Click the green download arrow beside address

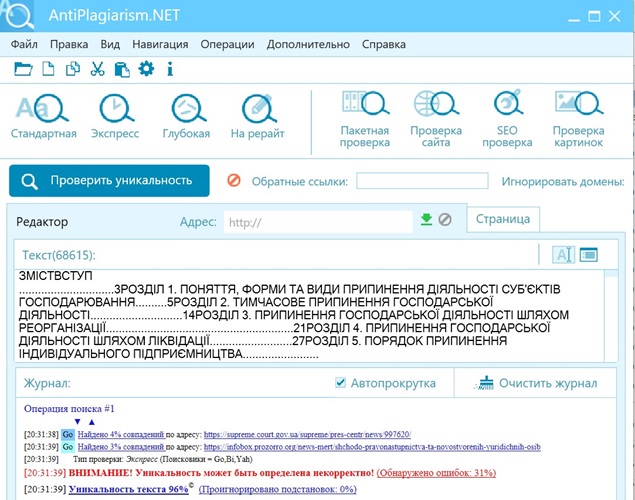click(426, 219)
